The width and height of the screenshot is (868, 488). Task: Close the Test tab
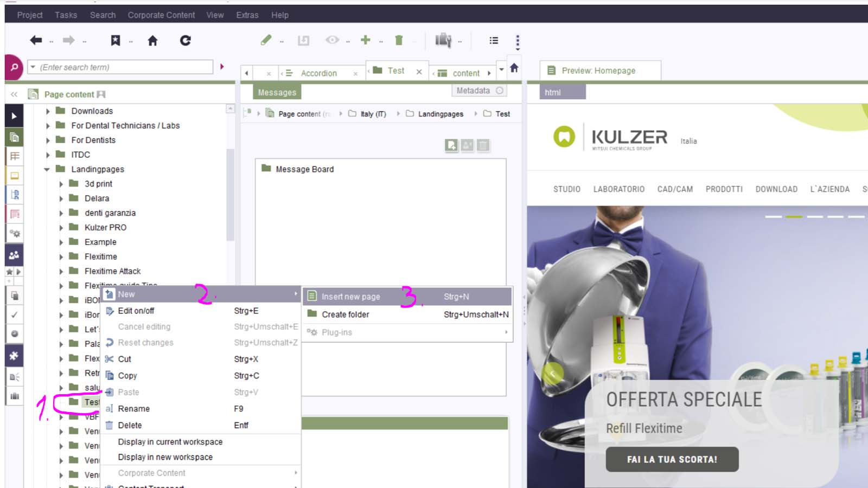click(419, 72)
